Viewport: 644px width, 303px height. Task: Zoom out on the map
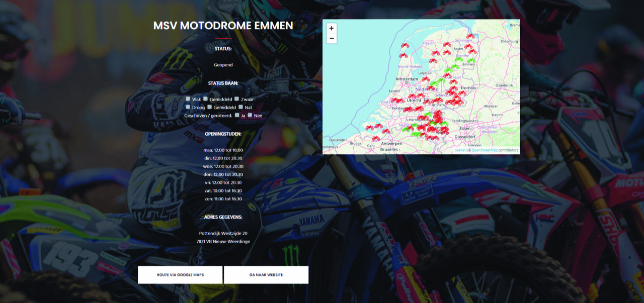pos(331,39)
